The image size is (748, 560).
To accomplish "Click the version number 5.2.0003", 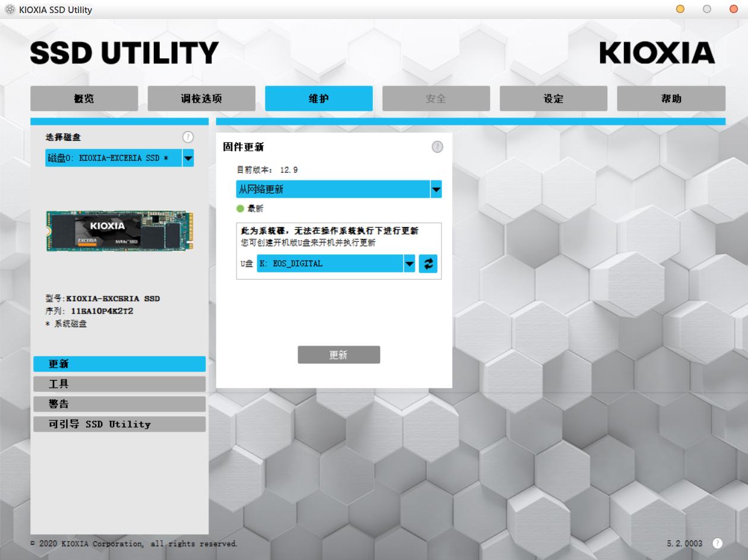I will (x=684, y=543).
